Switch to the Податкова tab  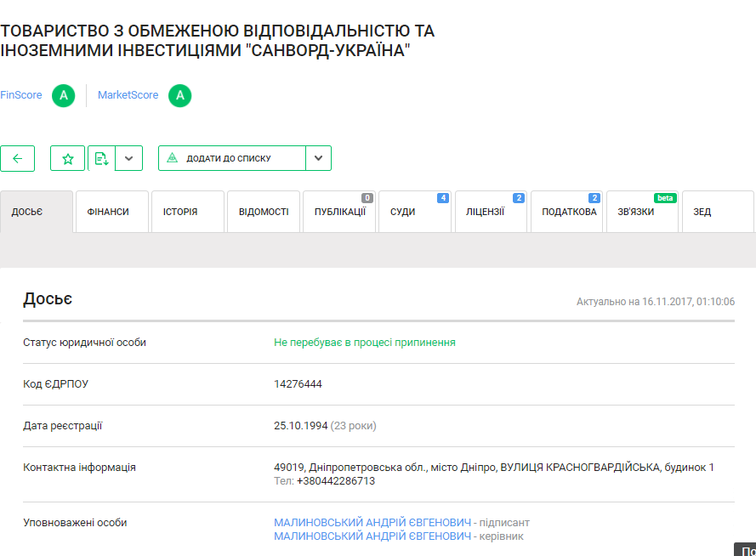point(569,212)
